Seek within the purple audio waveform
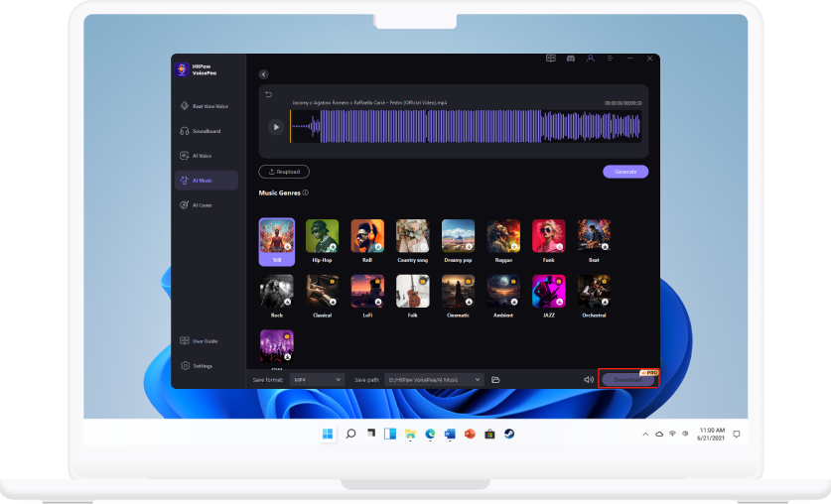The height and width of the screenshot is (504, 831). pyautogui.click(x=467, y=127)
